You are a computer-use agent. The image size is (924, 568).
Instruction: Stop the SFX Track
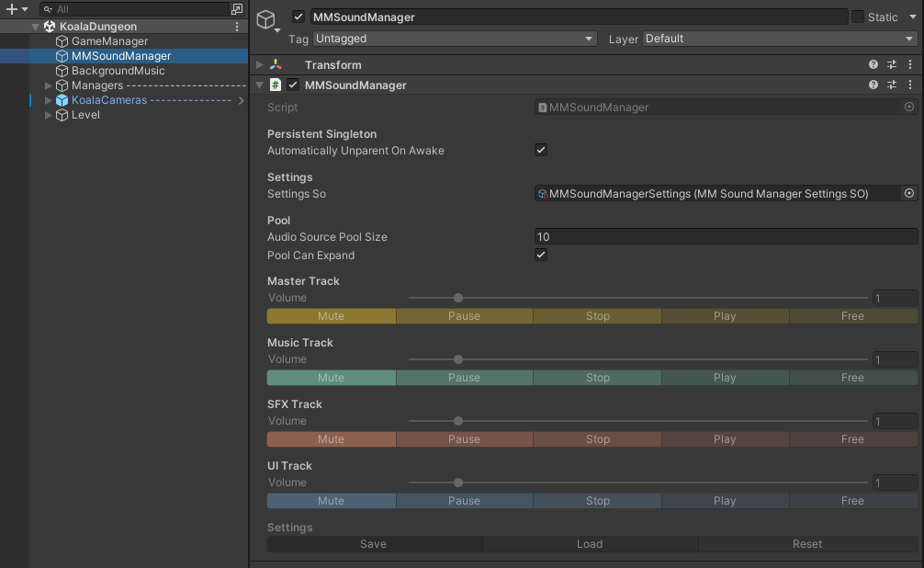pos(598,439)
